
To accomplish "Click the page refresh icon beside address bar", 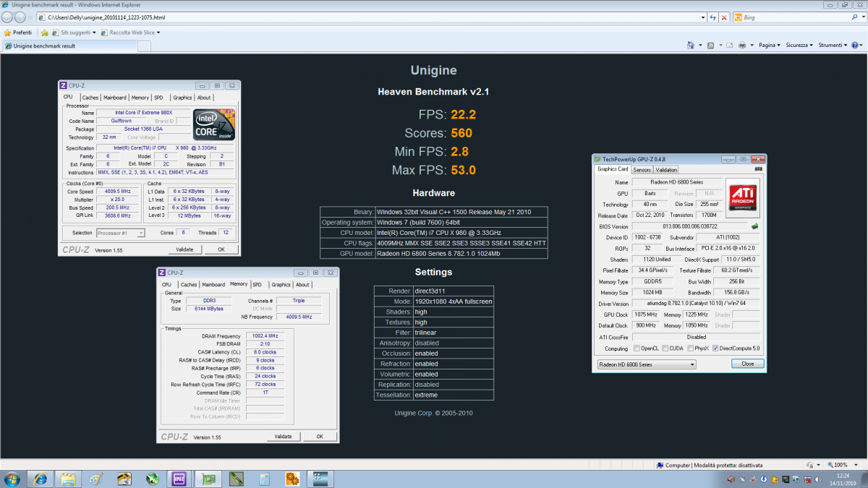I will 713,17.
